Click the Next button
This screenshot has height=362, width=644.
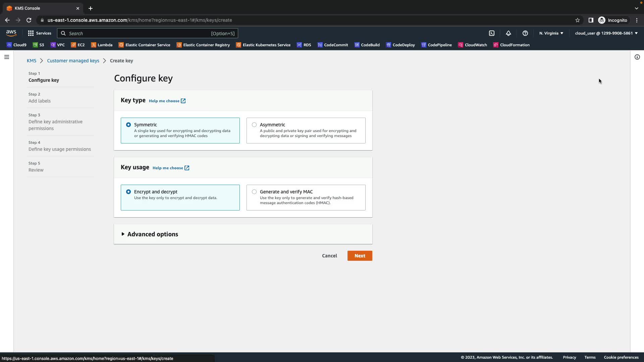[x=360, y=256]
